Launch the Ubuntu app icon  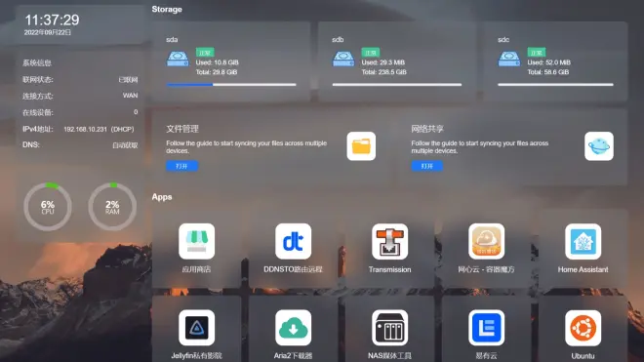click(x=583, y=328)
